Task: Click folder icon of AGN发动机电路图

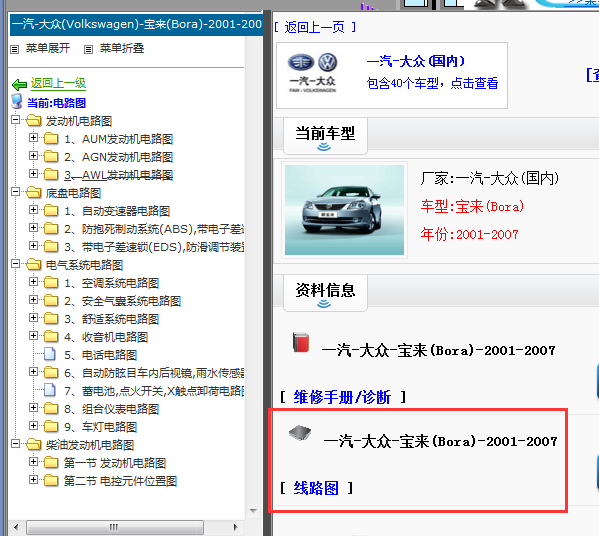Action: [51, 156]
